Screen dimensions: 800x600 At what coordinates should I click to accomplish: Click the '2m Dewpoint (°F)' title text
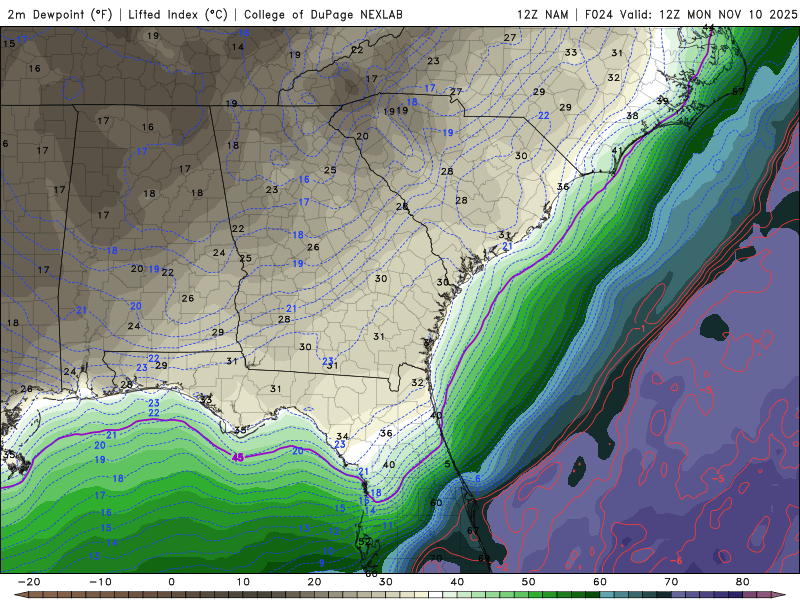pos(60,14)
